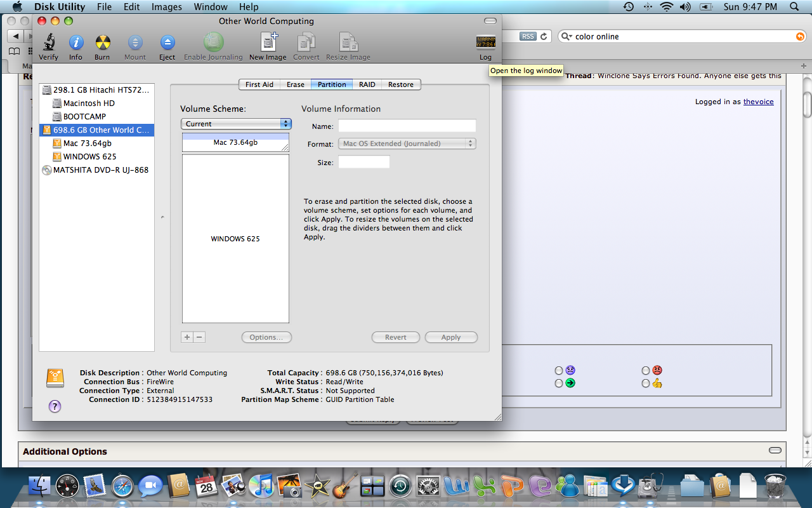Viewport: 812px width, 508px height.
Task: Click the Safari reload page icon
Action: (x=544, y=37)
